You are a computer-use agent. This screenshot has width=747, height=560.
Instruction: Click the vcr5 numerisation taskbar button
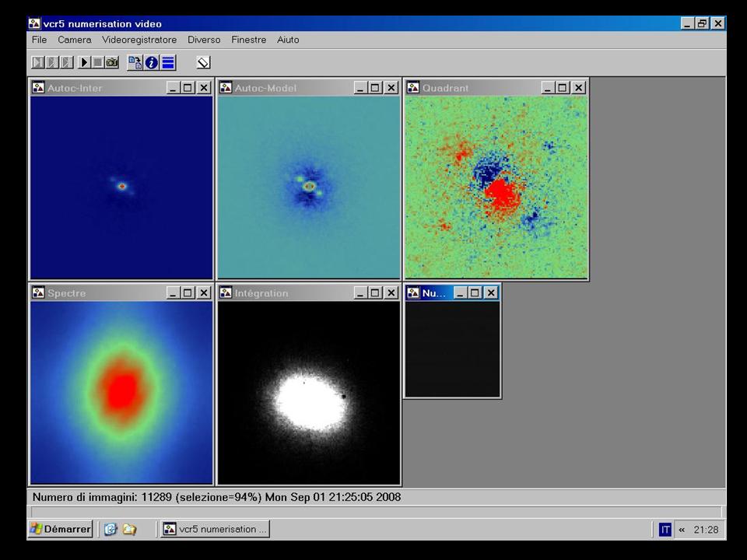tap(215, 529)
